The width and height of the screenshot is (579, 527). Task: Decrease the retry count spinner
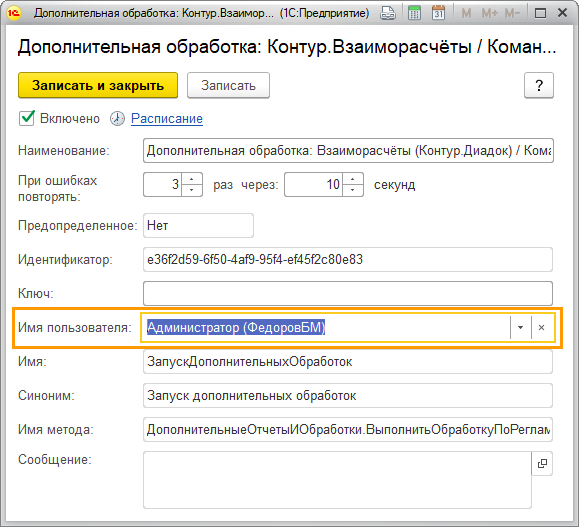(192, 190)
